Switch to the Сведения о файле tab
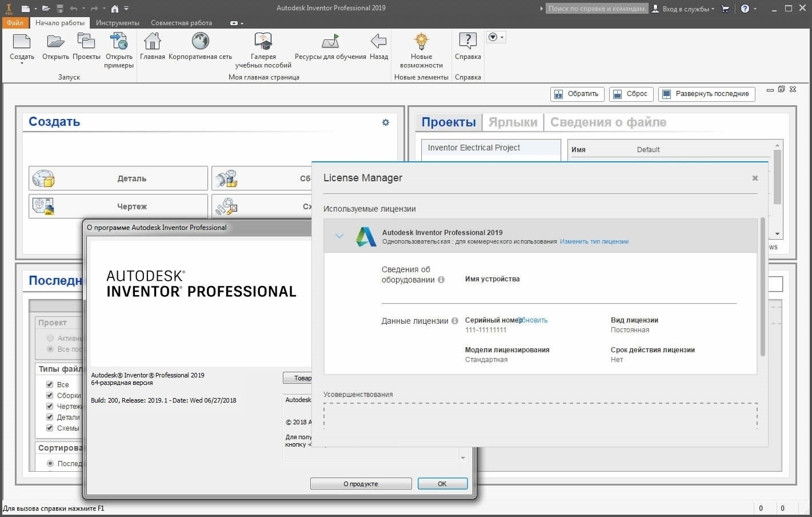812x517 pixels. (x=608, y=122)
